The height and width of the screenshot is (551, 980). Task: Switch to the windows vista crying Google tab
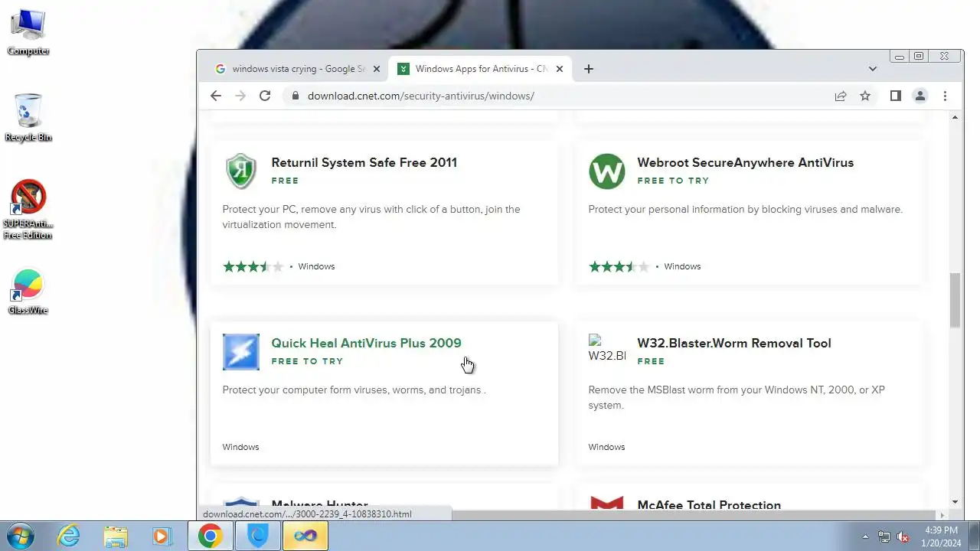pyautogui.click(x=297, y=69)
